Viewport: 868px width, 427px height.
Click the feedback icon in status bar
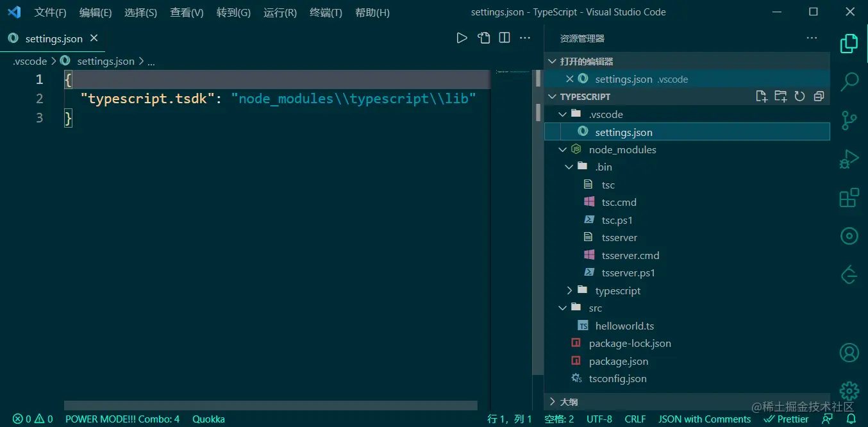point(828,419)
